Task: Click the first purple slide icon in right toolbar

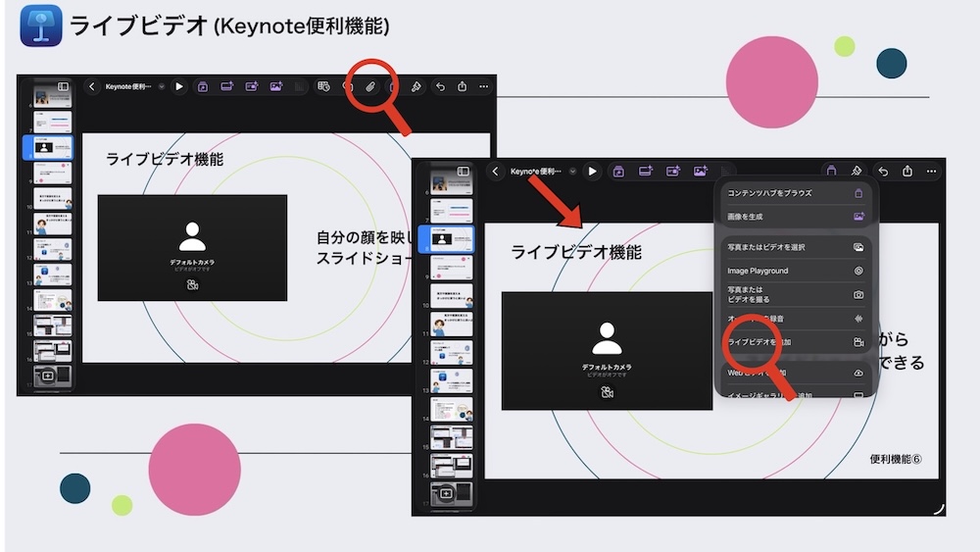Action: point(618,171)
